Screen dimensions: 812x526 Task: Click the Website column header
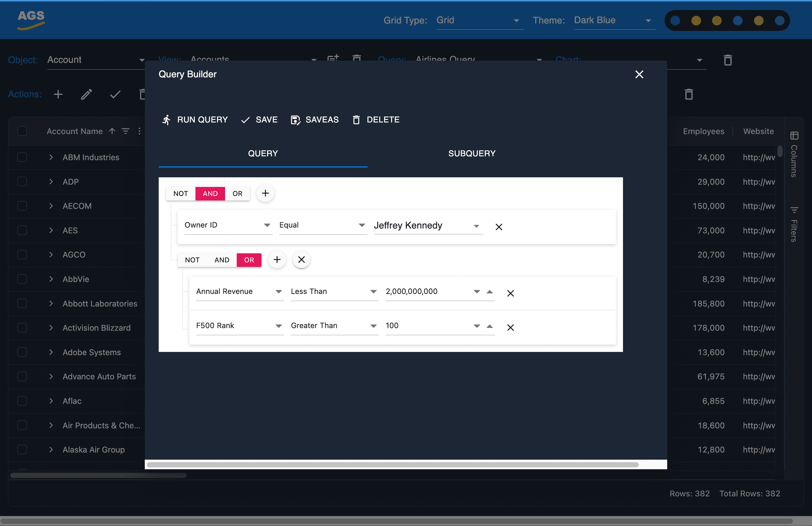[758, 131]
